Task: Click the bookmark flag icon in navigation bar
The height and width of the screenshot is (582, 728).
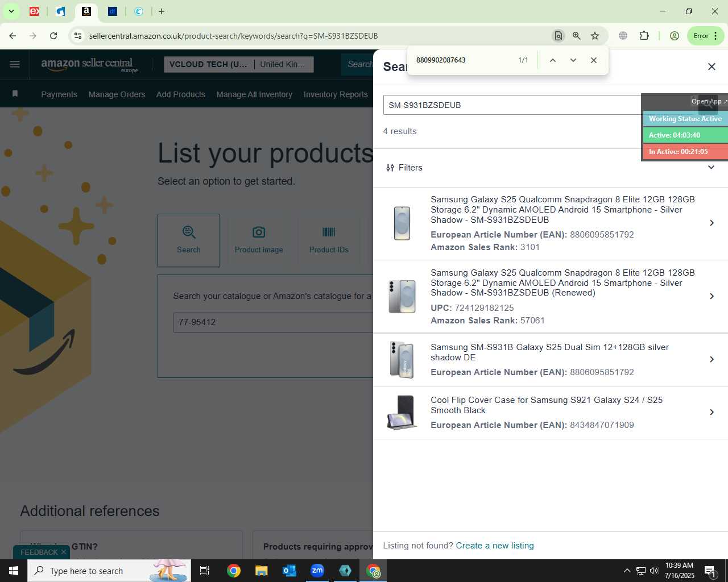Action: click(15, 94)
